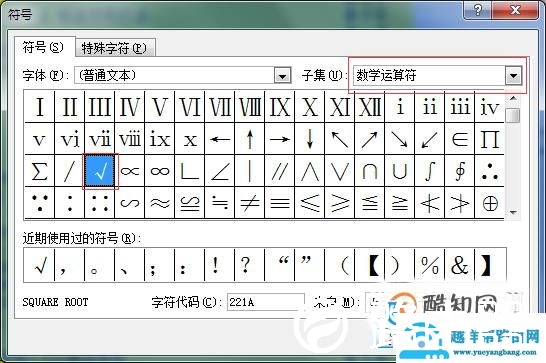Select Roman numeral I symbol
This screenshot has height=363, width=546.
pos(39,107)
